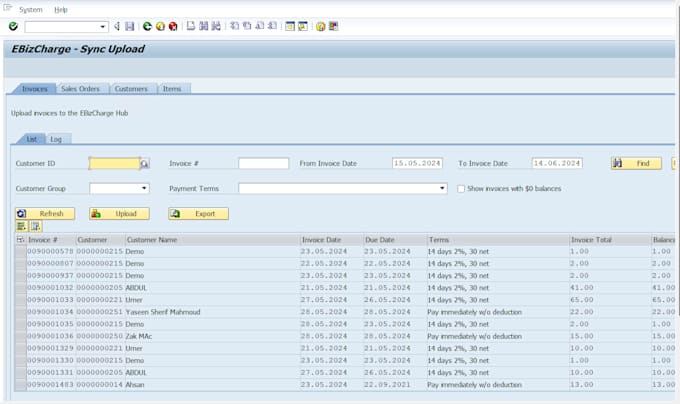This screenshot has height=404, width=680.
Task: Click the Deselect All rows icon
Action: tap(36, 226)
